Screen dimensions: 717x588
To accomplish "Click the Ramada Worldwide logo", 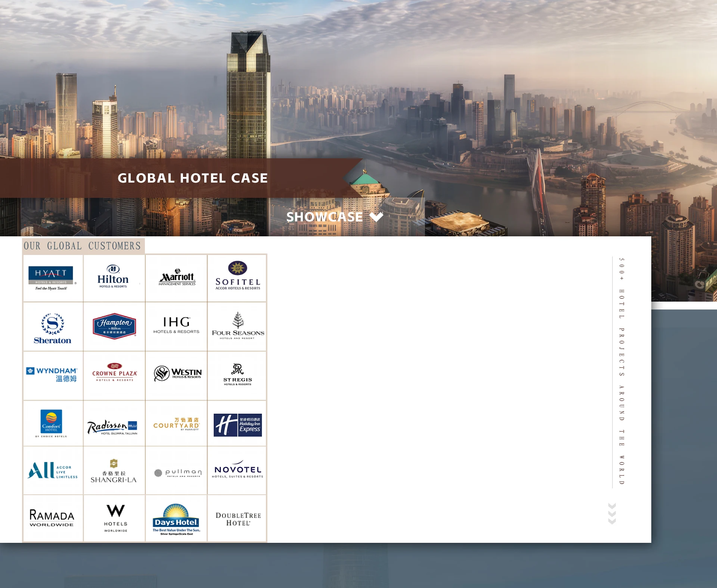I will (52, 518).
